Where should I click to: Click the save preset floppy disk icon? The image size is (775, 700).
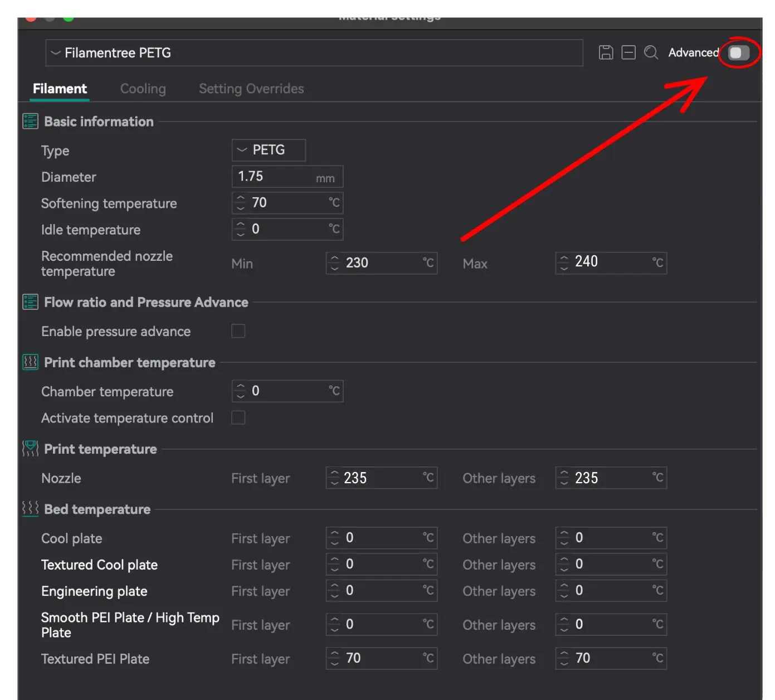point(606,52)
